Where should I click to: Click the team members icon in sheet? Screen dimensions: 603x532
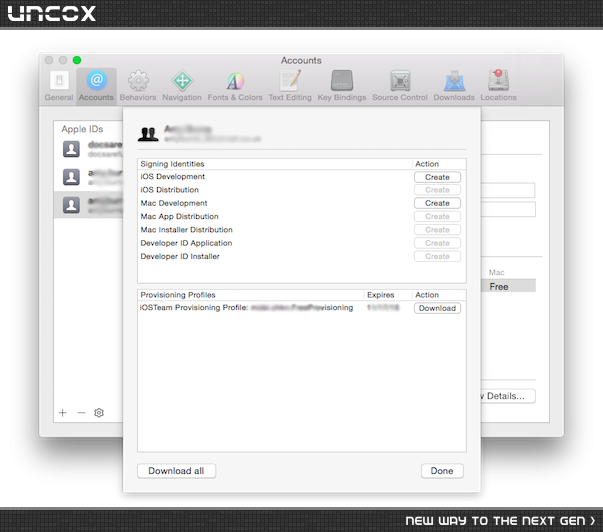148,134
